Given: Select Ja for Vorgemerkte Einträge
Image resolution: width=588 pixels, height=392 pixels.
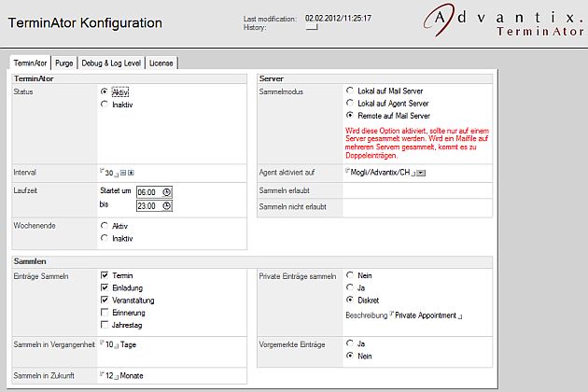Looking at the screenshot, I should (x=350, y=343).
